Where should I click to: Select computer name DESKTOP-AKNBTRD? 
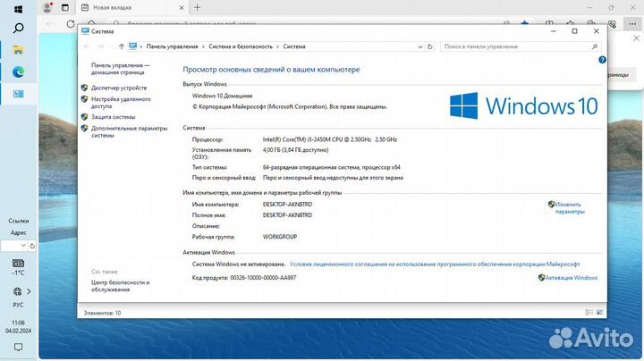[x=287, y=205]
